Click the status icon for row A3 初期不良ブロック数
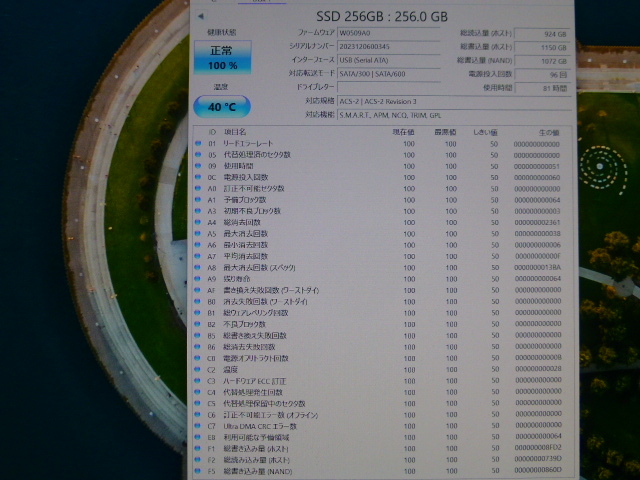Screen dimensions: 640x480 [x=198, y=211]
